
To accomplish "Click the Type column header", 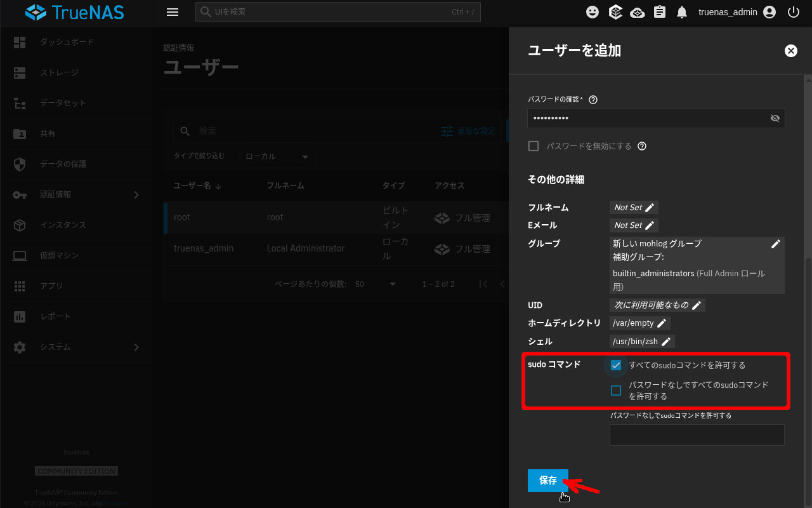I will coord(393,186).
